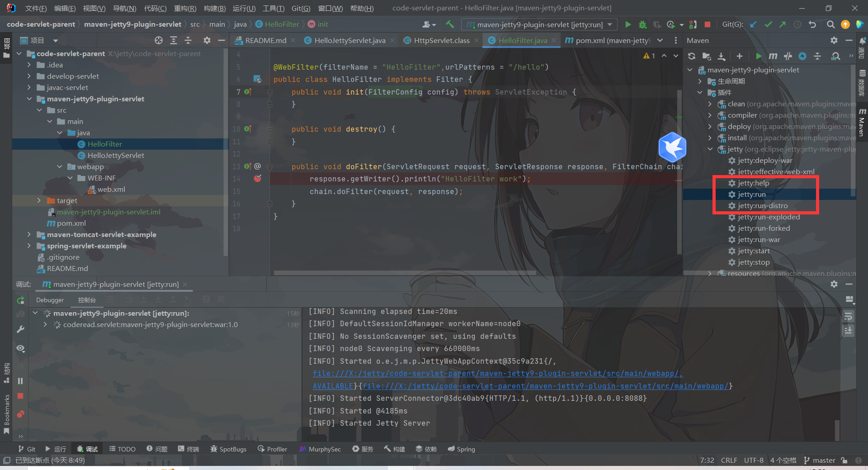Update project via Git blue arrow
868x470 pixels.
click(x=753, y=24)
